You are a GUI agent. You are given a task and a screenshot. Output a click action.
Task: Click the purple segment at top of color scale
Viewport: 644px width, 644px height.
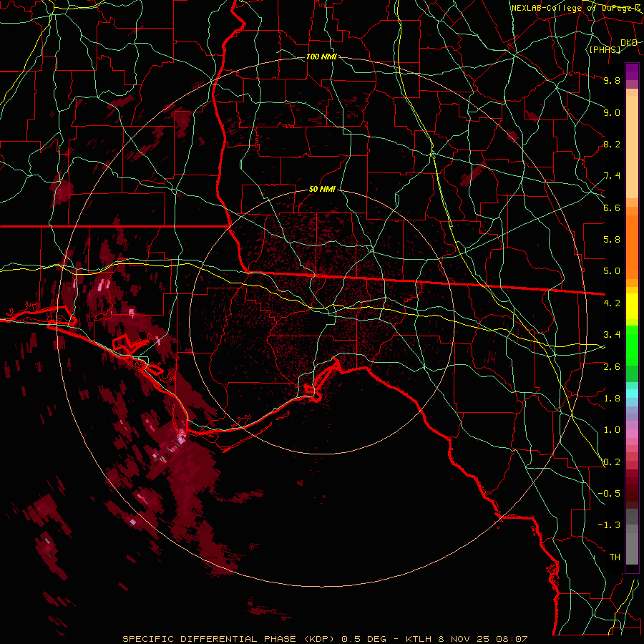[x=632, y=72]
